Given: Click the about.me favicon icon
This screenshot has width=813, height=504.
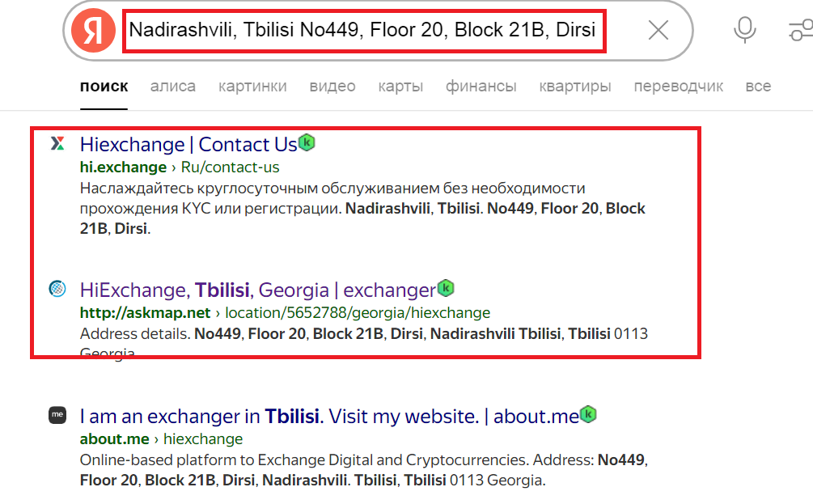Looking at the screenshot, I should pyautogui.click(x=57, y=415).
